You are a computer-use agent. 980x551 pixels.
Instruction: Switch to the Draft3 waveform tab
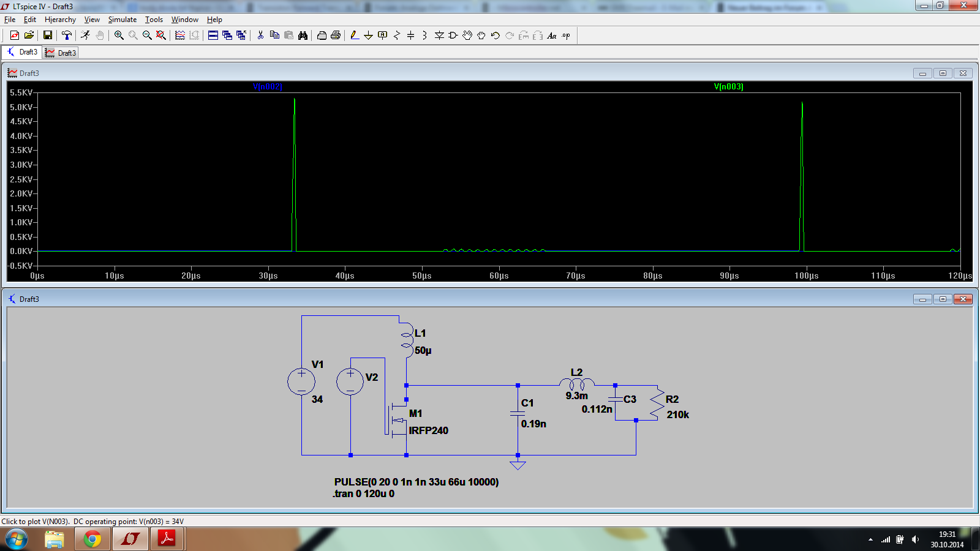[x=61, y=53]
